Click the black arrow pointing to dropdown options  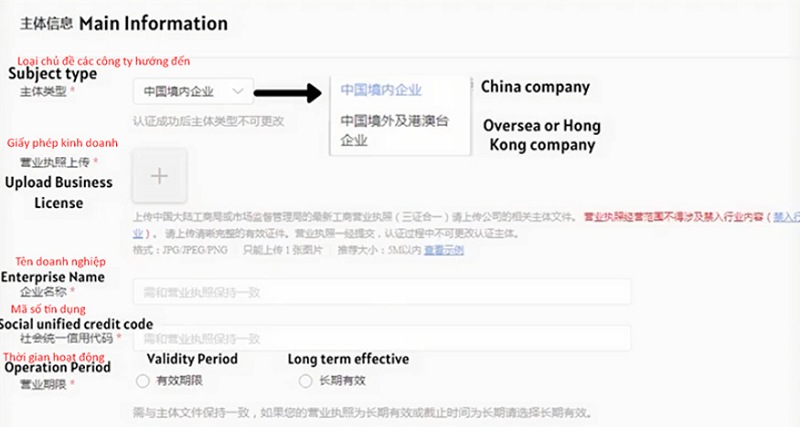coord(288,93)
